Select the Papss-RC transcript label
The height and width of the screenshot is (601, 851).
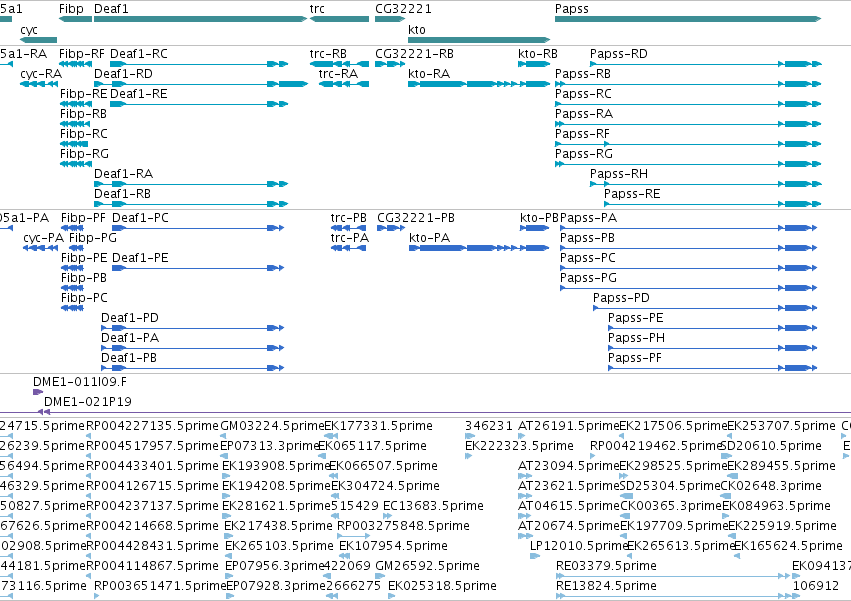pyautogui.click(x=583, y=94)
